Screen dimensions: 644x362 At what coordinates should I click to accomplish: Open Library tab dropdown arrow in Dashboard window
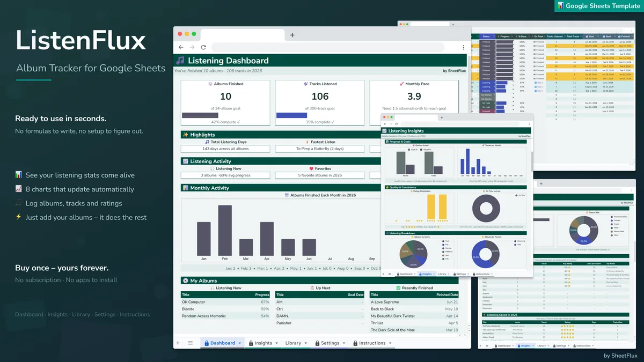point(305,343)
